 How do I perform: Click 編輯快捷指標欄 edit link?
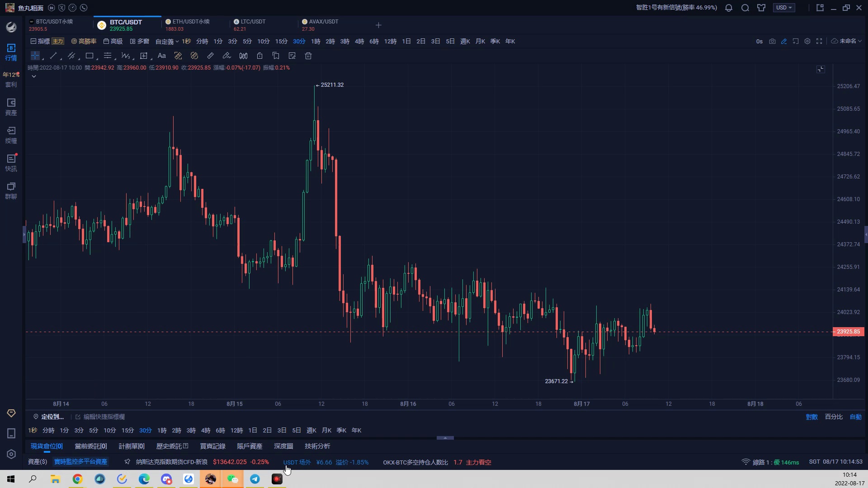[104, 417]
